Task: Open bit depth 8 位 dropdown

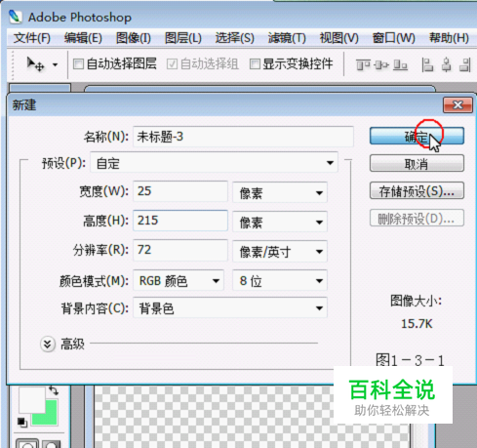Action: [x=280, y=280]
